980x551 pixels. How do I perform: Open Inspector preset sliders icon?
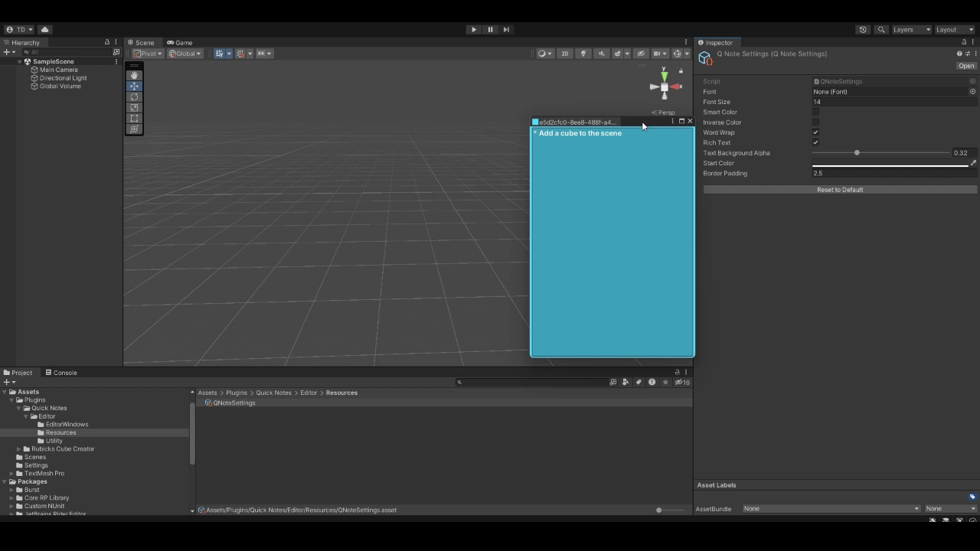tap(968, 54)
